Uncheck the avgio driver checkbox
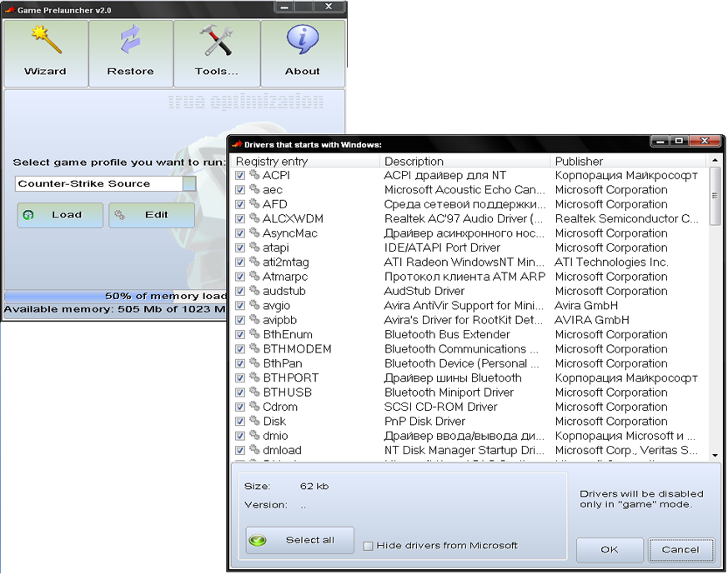The height and width of the screenshot is (575, 728). coord(240,306)
